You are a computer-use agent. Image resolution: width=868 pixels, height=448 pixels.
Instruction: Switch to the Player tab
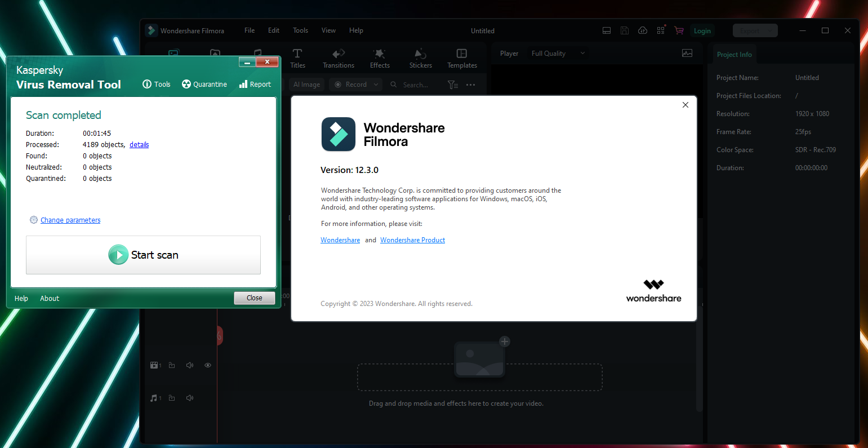pyautogui.click(x=509, y=54)
